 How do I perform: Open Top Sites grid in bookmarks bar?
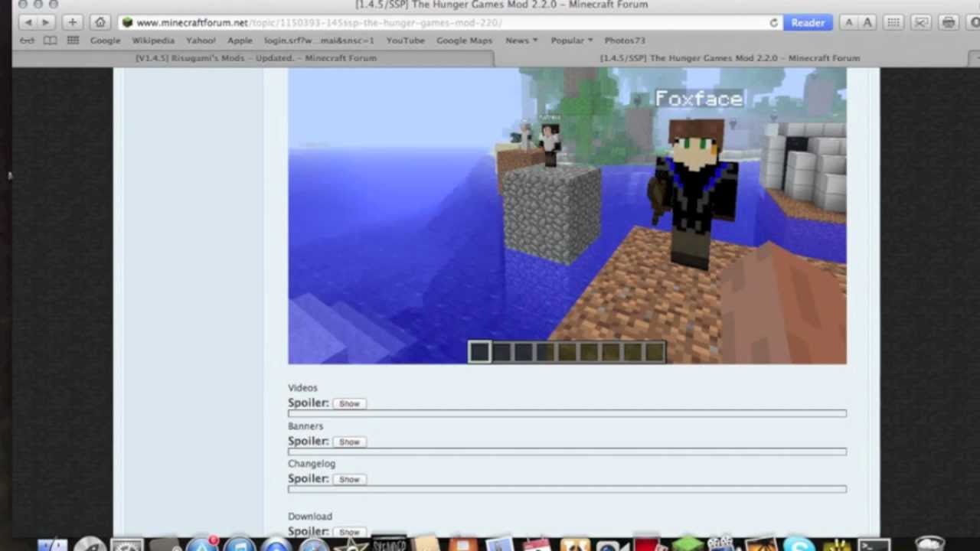(73, 41)
